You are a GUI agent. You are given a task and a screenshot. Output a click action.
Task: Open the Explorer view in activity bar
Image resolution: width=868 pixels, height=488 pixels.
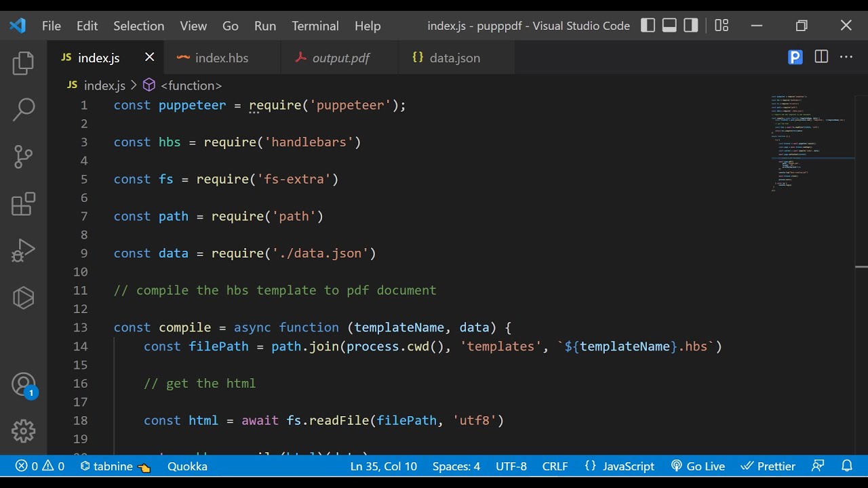[23, 64]
